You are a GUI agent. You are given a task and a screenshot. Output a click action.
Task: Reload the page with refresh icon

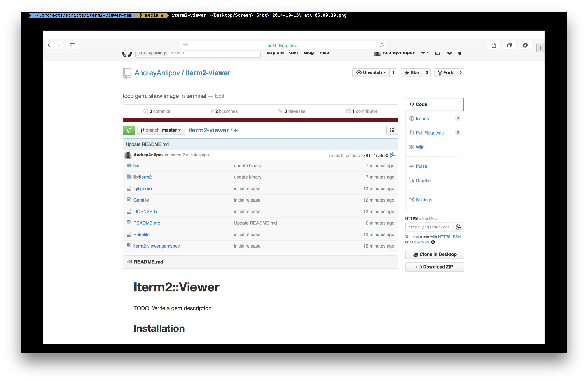[x=381, y=45]
